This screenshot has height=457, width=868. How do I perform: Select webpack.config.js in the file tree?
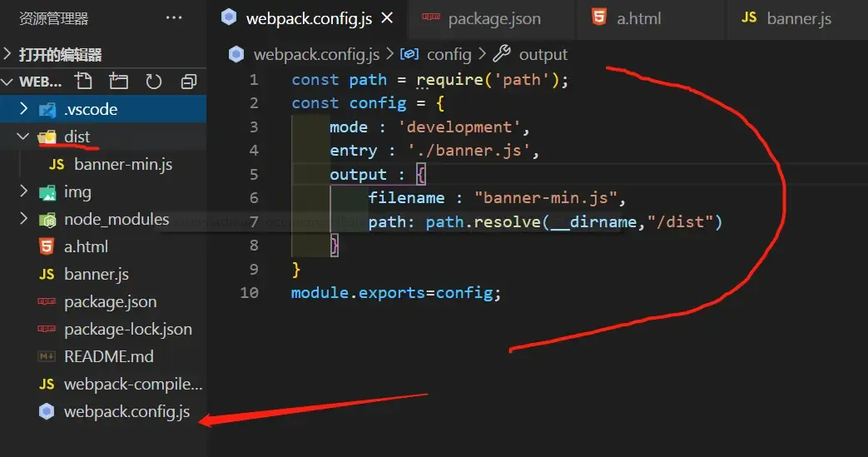(126, 411)
